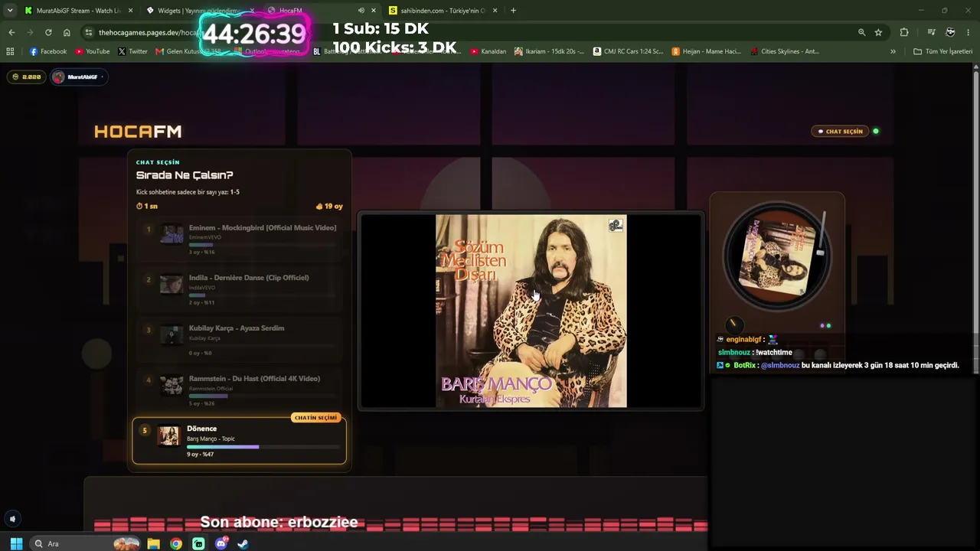Viewport: 980px width, 551px height.
Task: Open the Twitter bookmark
Action: tap(132, 51)
